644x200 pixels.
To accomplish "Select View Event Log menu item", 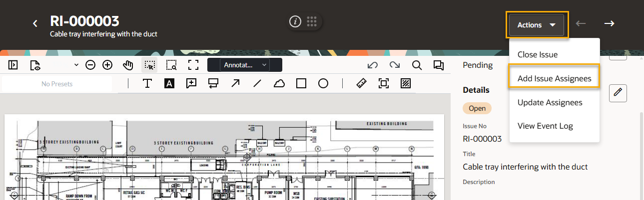I will point(545,126).
